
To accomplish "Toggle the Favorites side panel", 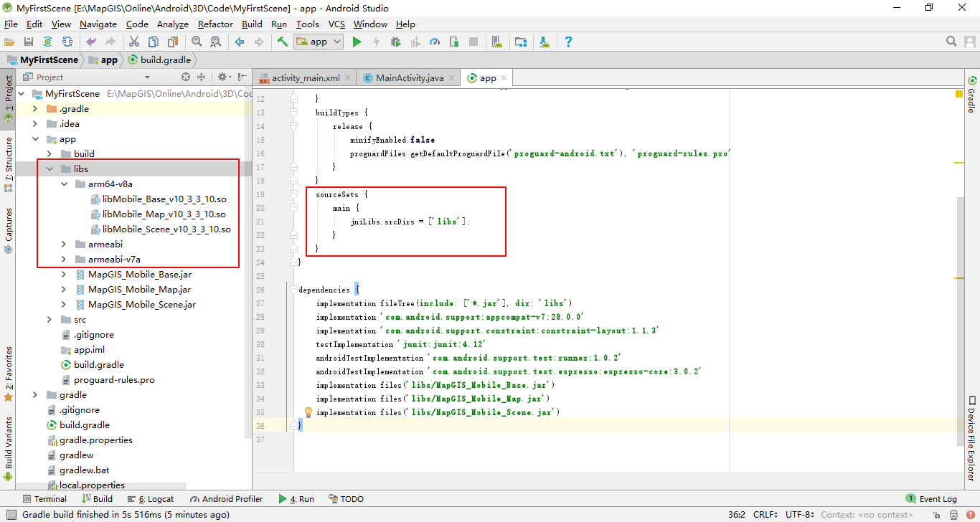I will click(x=9, y=374).
